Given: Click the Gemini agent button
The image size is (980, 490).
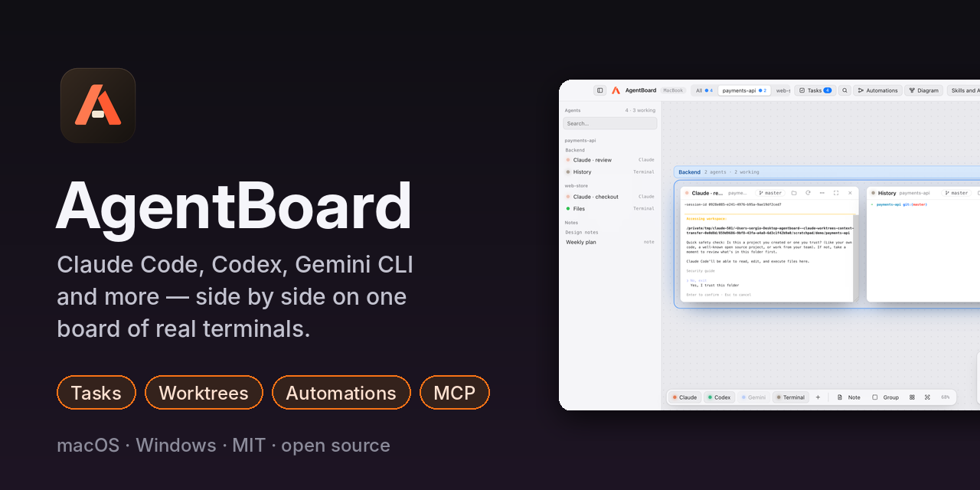Looking at the screenshot, I should coord(753,397).
